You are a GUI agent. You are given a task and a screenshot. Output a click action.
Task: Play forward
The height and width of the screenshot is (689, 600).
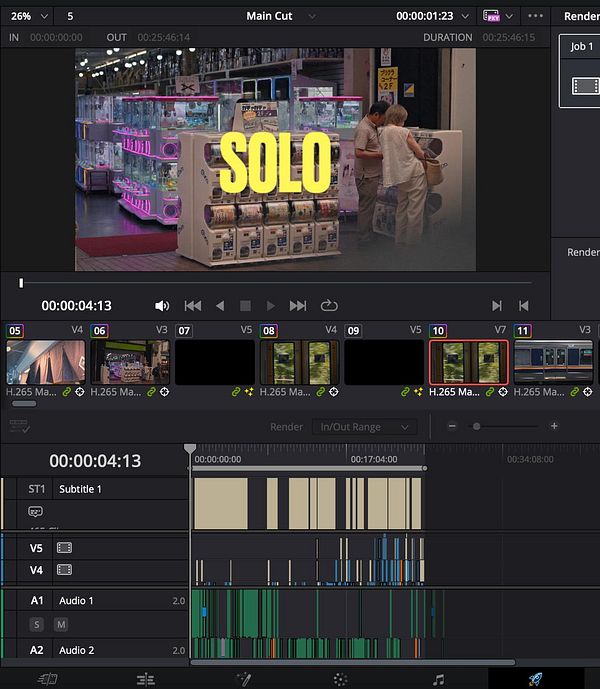(271, 305)
